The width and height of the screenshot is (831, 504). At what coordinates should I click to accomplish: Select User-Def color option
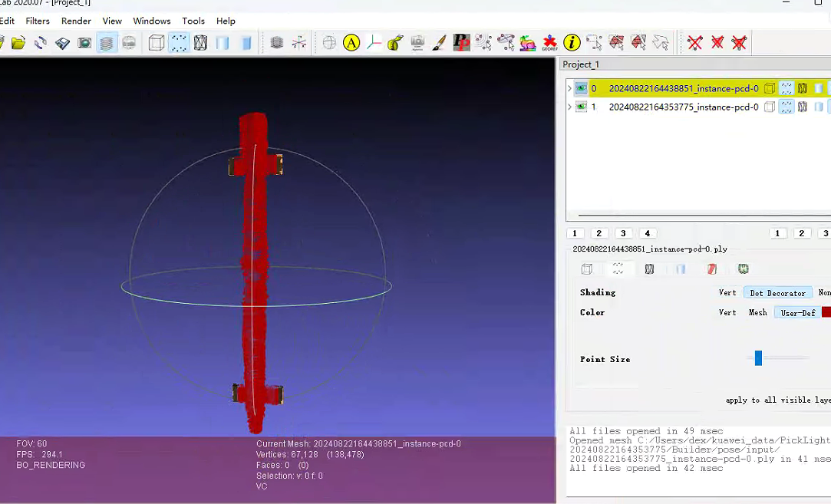[x=797, y=312]
